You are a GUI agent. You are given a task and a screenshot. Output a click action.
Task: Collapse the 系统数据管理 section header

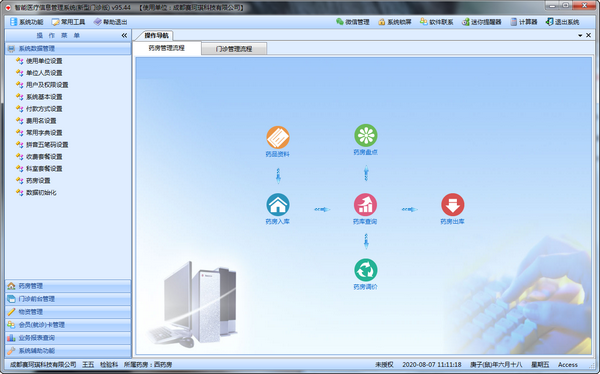[x=68, y=49]
